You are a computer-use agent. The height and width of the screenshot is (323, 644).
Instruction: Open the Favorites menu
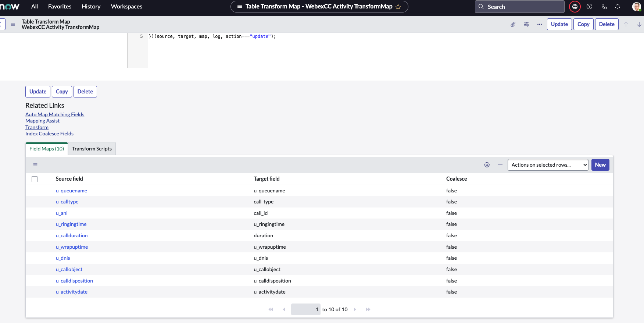click(x=60, y=7)
